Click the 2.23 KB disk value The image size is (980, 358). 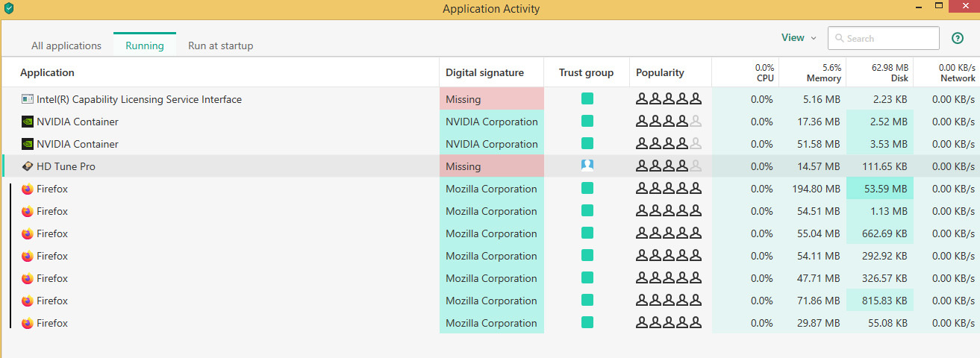point(889,99)
